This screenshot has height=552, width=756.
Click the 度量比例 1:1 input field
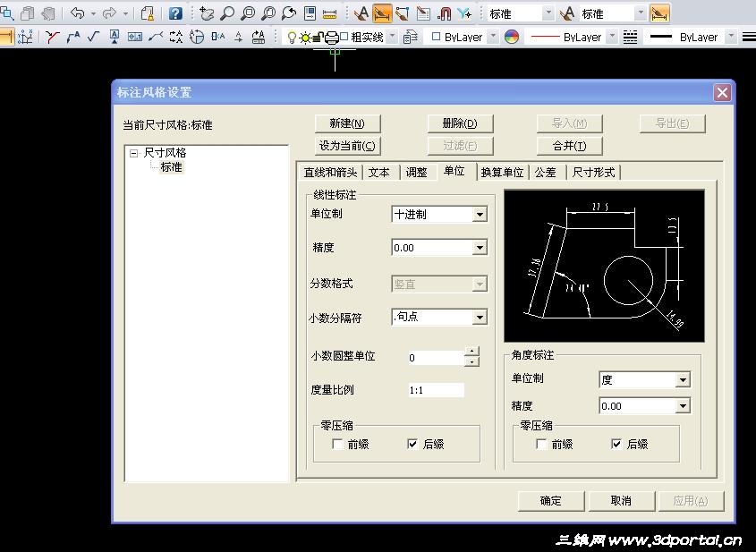coord(436,390)
